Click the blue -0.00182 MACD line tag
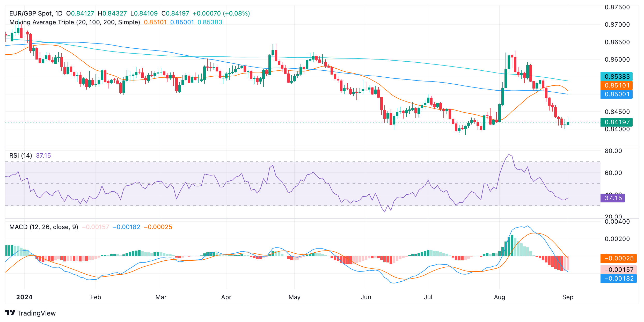The height and width of the screenshot is (322, 644). pos(618,279)
